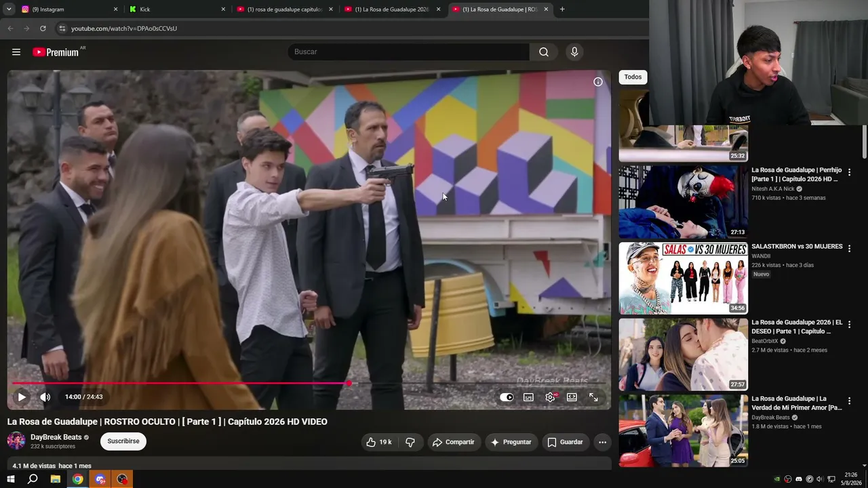Open the YouTube guide hamburger menu
This screenshot has height=488, width=868.
(x=16, y=52)
